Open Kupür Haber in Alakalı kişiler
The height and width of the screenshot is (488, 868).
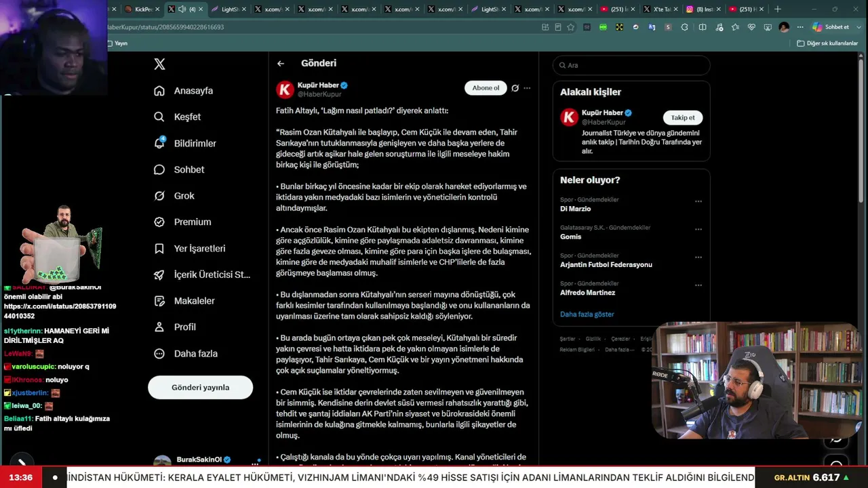(x=603, y=113)
